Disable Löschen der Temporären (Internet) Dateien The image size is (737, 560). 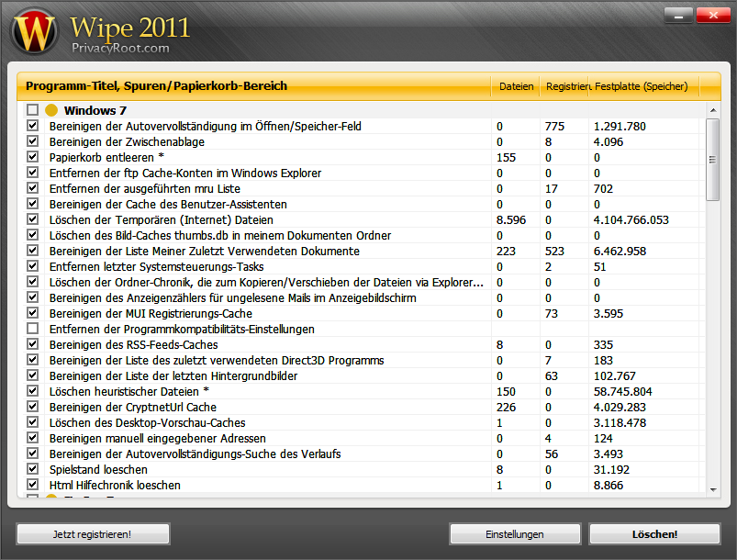[x=32, y=219]
